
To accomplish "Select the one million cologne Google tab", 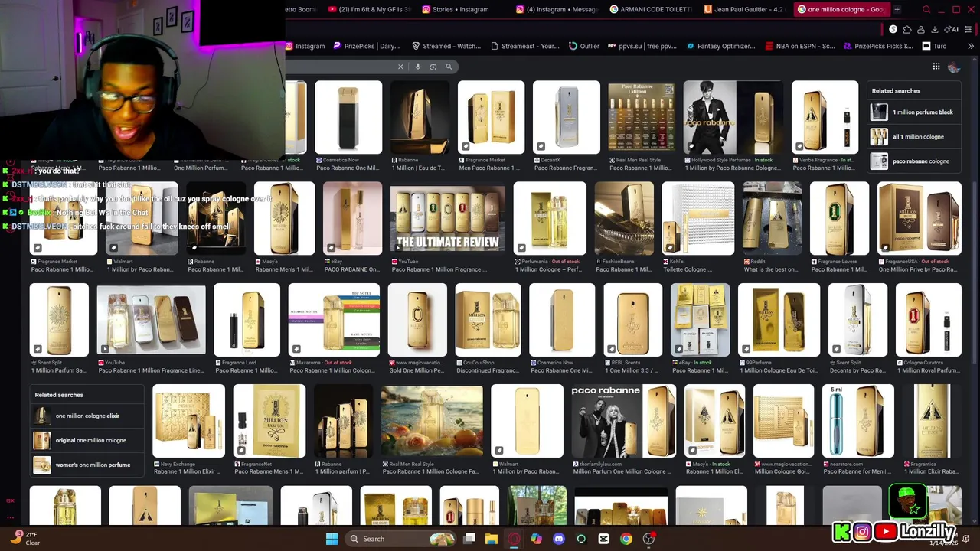I will pos(841,9).
